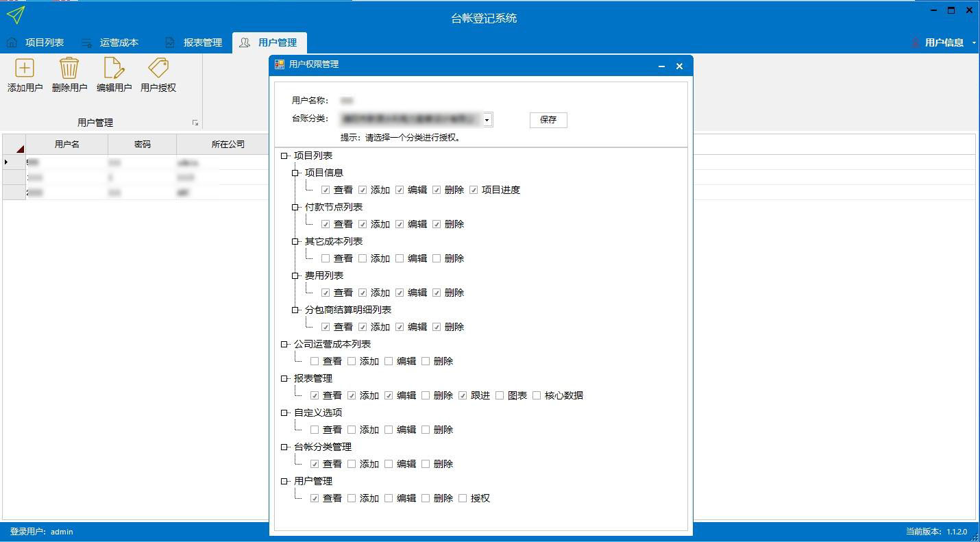The width and height of the screenshot is (980, 542).
Task: Check 添加 under 自定义选项
Action: pyautogui.click(x=352, y=430)
